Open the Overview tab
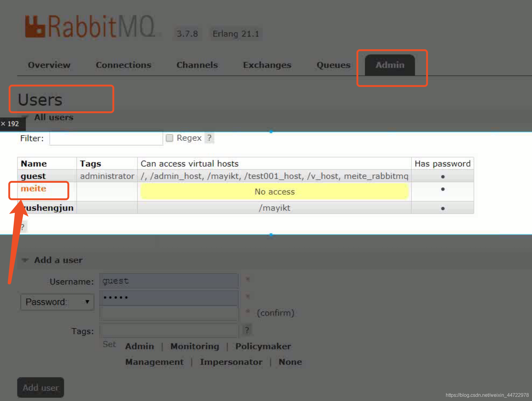The image size is (532, 401). tap(49, 65)
